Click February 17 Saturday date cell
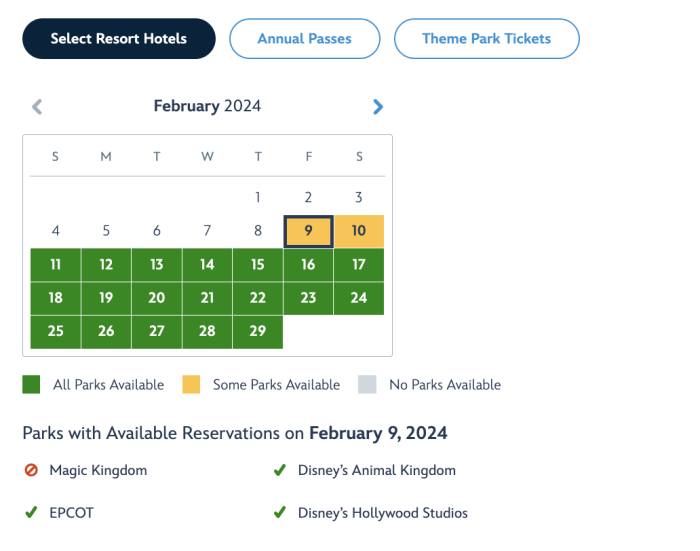 359,265
